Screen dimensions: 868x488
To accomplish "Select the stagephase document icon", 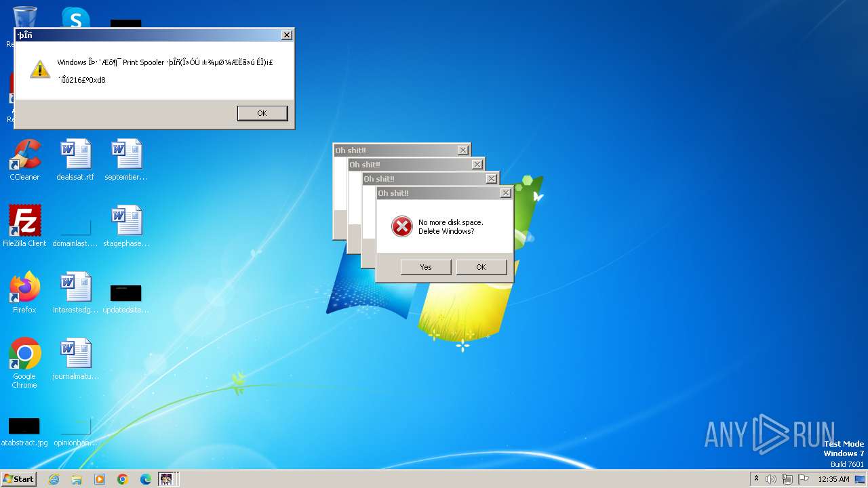I will tap(126, 226).
